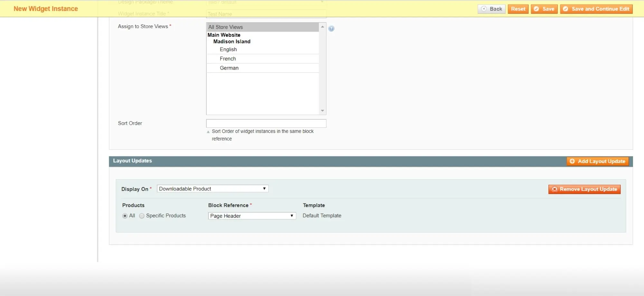Choose the Specific Products radio button
The height and width of the screenshot is (296, 644).
142,216
